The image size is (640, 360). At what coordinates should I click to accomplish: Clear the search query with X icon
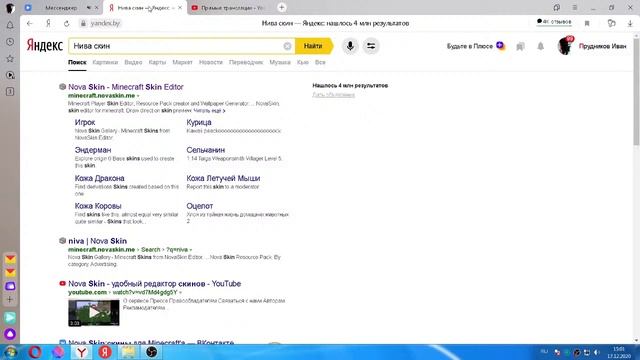287,46
